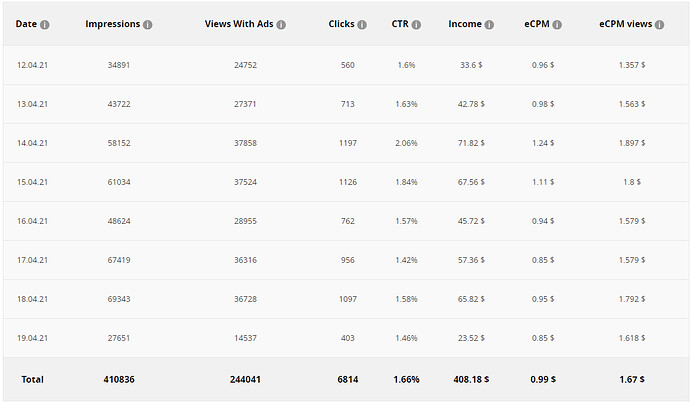Click the info icon next to Clicks
This screenshot has width=690, height=403.
click(x=364, y=24)
